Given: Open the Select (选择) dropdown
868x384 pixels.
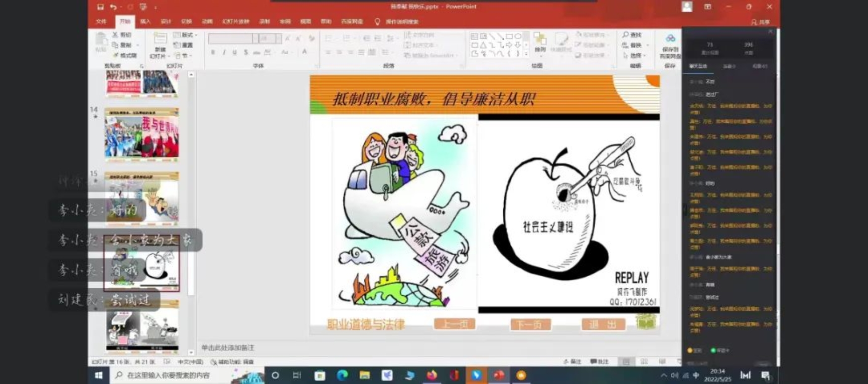Looking at the screenshot, I should [634, 55].
